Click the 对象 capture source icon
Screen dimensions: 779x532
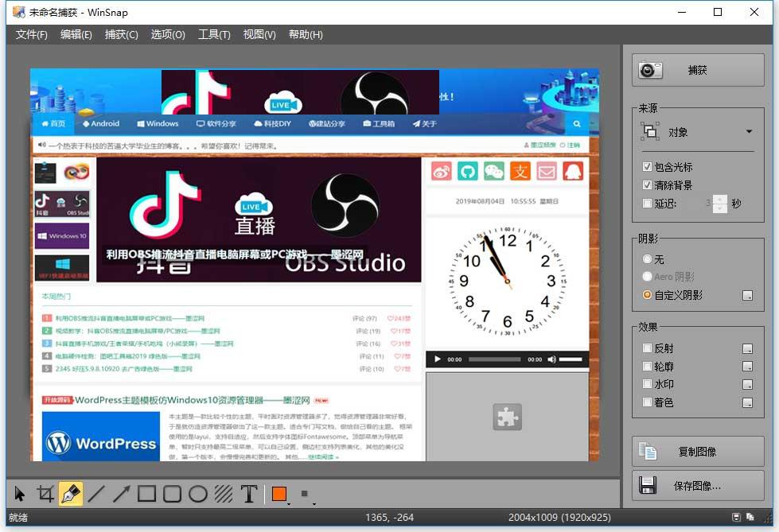(x=650, y=132)
